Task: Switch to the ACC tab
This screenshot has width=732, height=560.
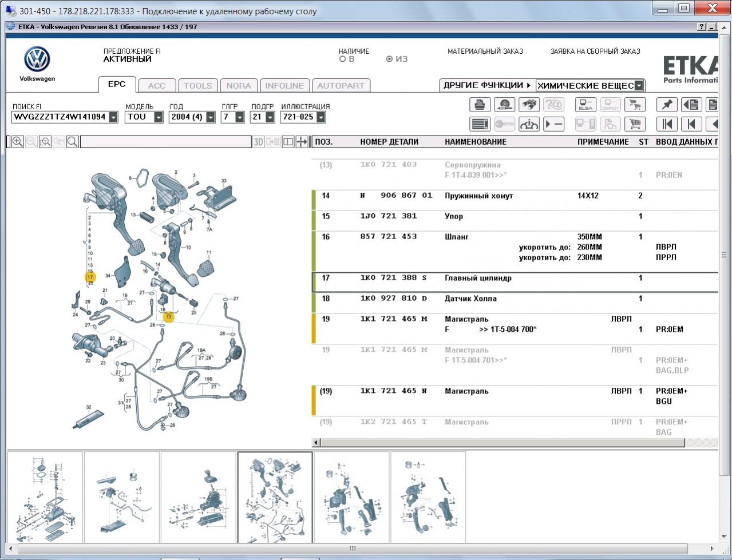Action: [x=157, y=86]
